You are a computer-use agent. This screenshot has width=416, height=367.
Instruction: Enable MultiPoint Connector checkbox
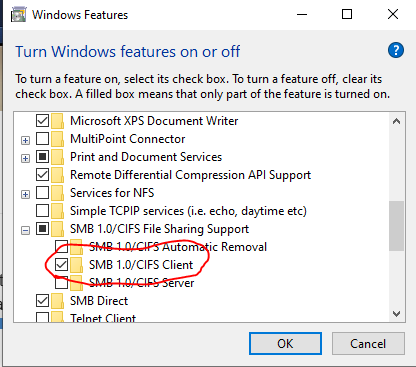click(x=42, y=139)
